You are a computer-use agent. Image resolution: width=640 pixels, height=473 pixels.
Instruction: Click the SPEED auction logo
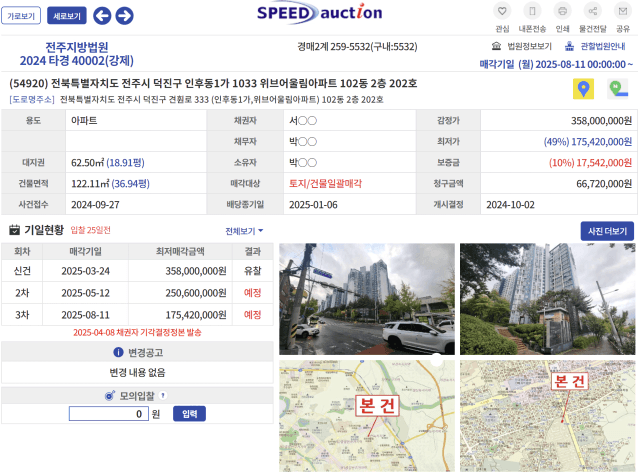(x=320, y=13)
